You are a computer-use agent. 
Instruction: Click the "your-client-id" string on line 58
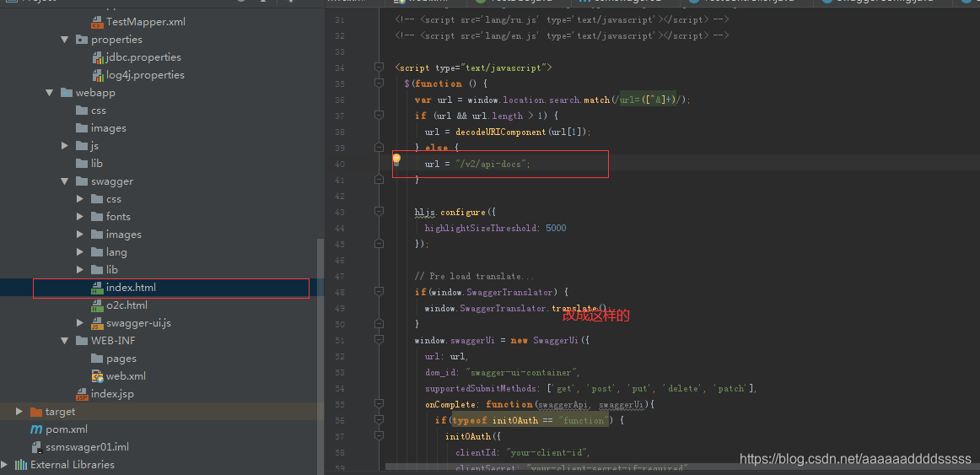547,452
